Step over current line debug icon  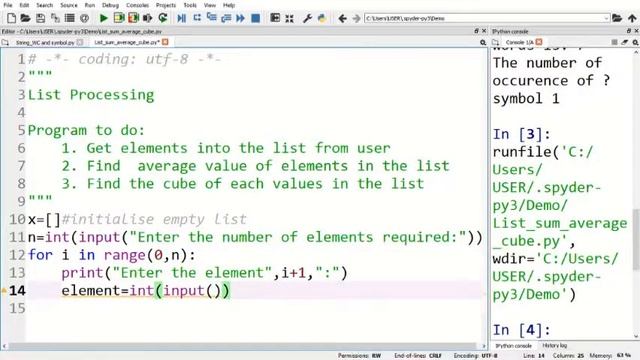197,18
